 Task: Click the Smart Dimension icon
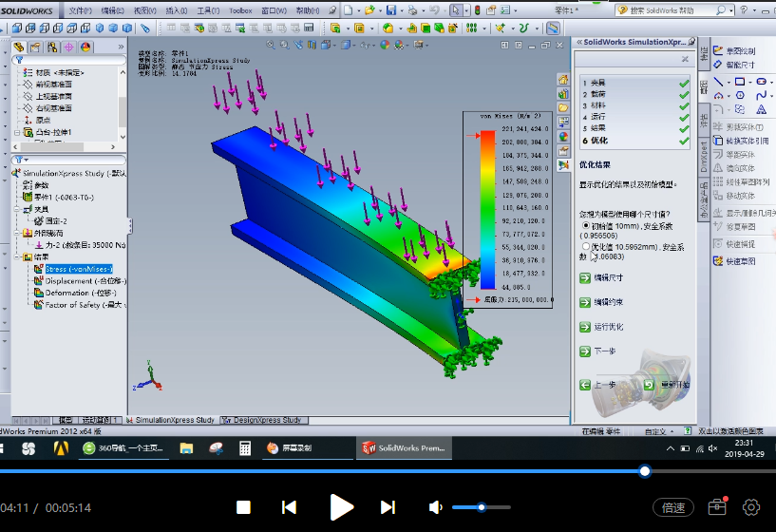(x=718, y=65)
